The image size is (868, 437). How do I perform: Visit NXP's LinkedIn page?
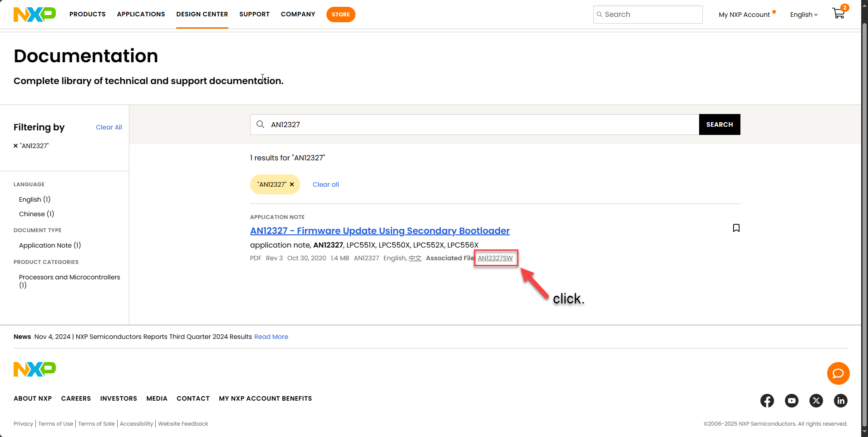point(840,401)
